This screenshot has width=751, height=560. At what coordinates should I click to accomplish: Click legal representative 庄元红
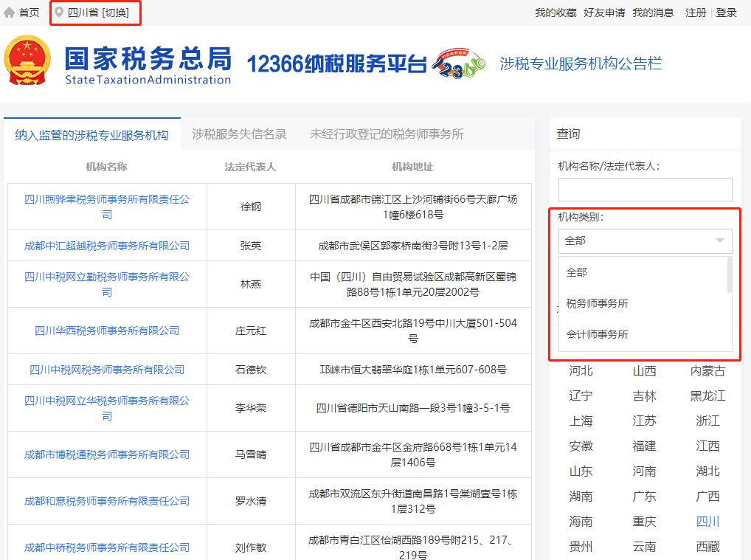[251, 331]
